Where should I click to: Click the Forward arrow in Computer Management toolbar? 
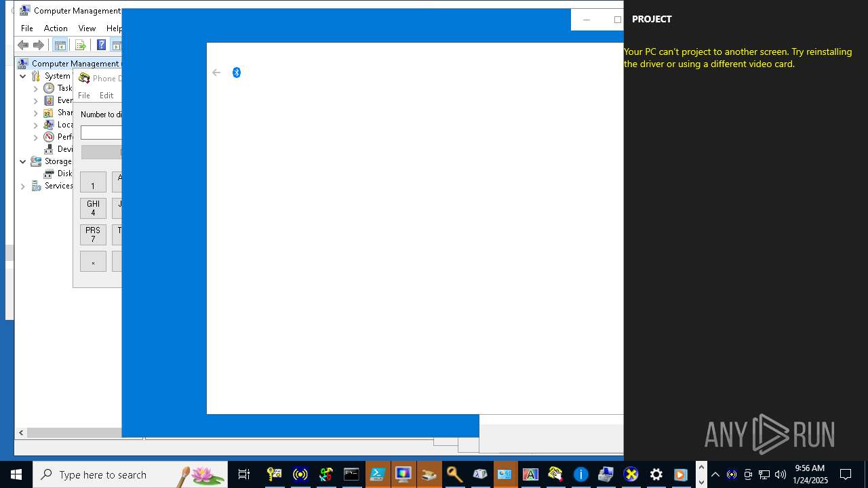coord(39,45)
